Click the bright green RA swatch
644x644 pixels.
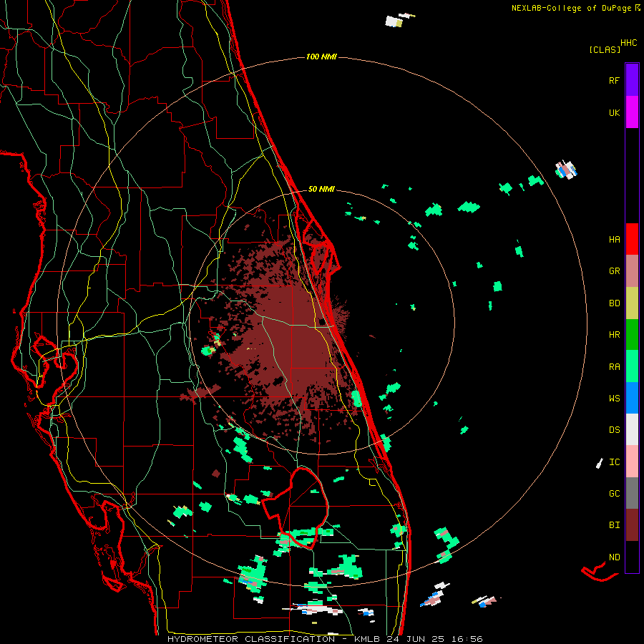click(632, 366)
